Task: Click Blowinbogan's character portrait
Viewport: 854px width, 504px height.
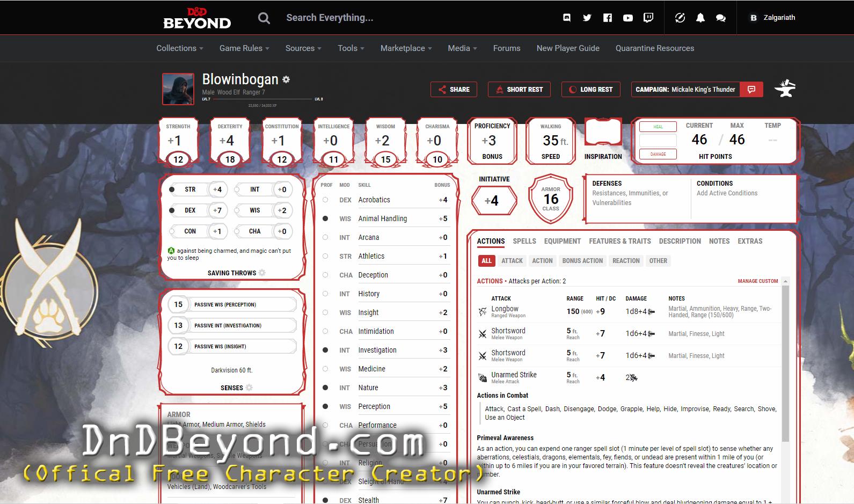Action: 178,89
